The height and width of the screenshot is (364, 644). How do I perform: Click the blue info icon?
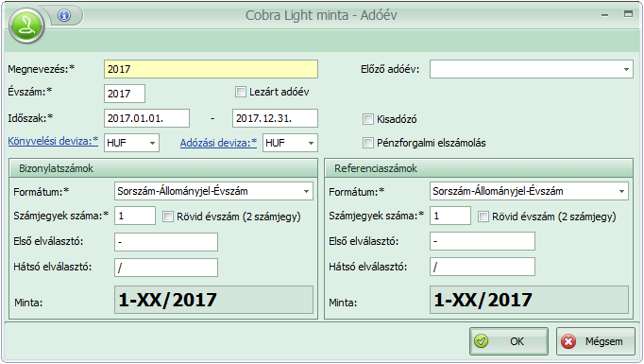click(64, 15)
